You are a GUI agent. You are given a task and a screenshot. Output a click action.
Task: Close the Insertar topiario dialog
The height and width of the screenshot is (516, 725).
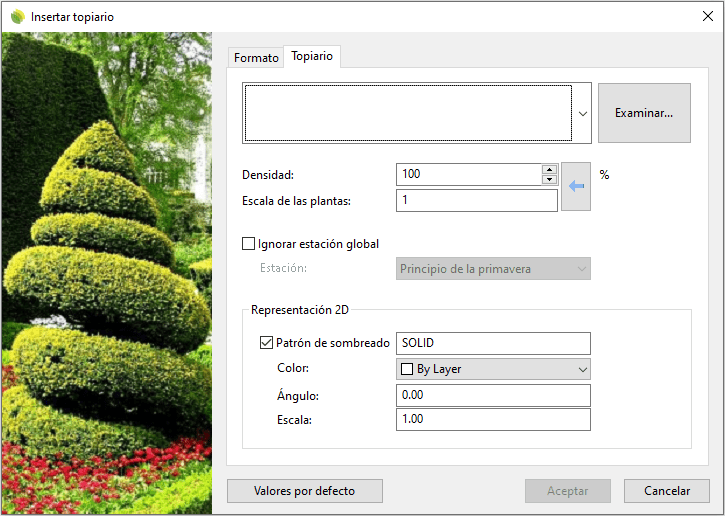click(707, 16)
